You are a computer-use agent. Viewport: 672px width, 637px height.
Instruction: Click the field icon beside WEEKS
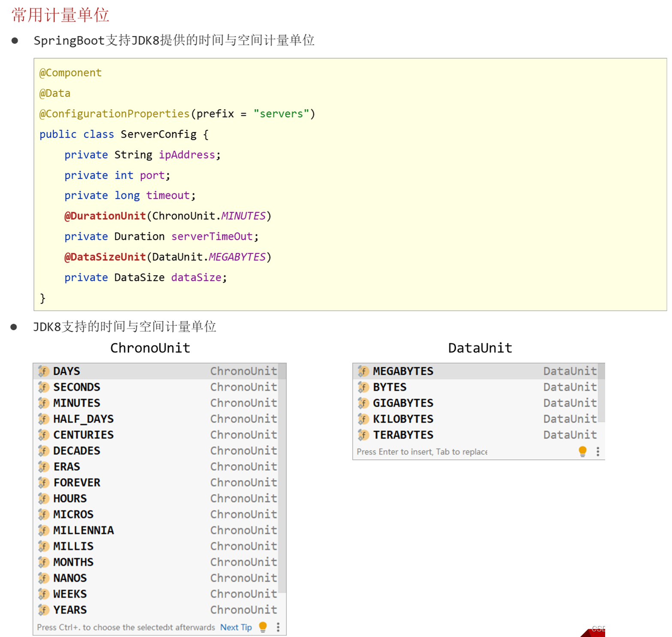[43, 593]
